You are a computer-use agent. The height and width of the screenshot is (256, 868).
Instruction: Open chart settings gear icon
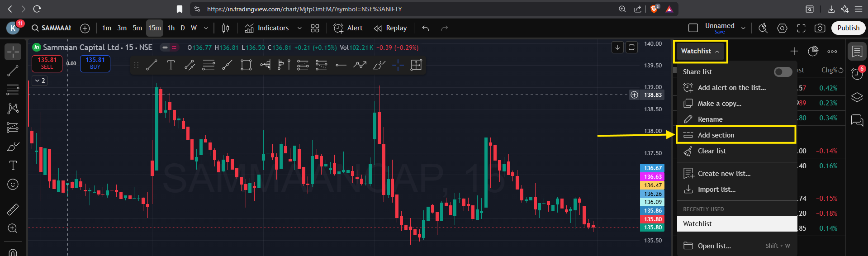click(782, 28)
